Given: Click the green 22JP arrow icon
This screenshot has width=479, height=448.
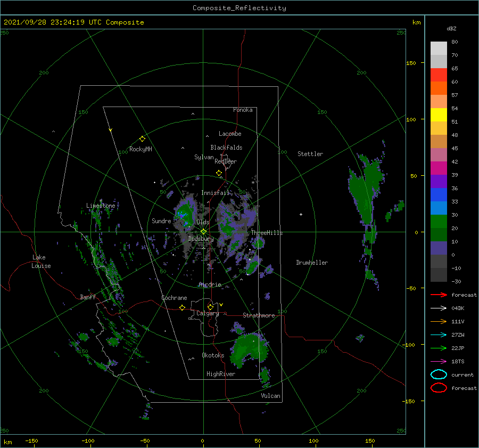Looking at the screenshot, I should (x=439, y=348).
